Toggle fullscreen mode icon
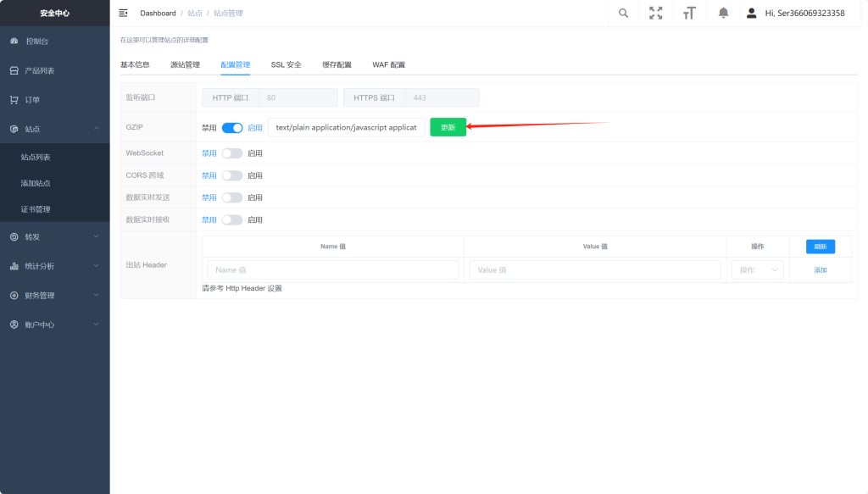Image resolution: width=868 pixels, height=494 pixels. click(656, 13)
